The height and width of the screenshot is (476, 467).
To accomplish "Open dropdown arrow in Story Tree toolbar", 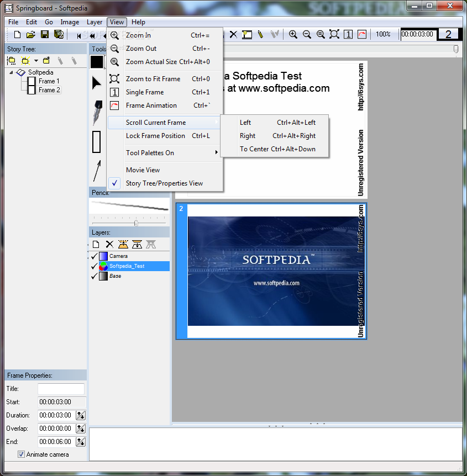I will 36,61.
